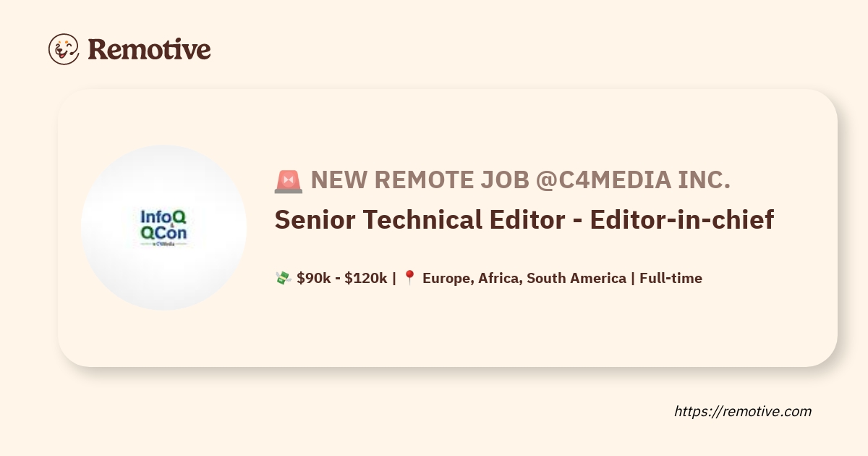Open the remotive.com URL link

pos(743,411)
